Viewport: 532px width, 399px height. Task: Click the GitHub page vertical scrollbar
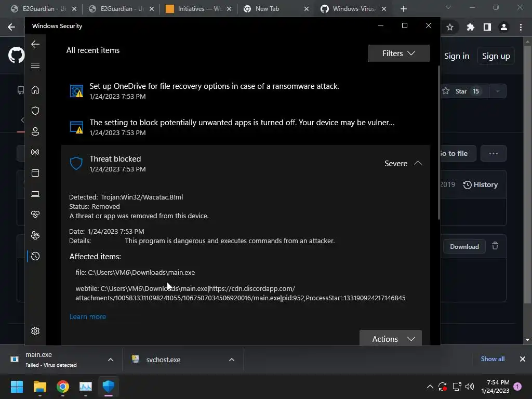527,175
